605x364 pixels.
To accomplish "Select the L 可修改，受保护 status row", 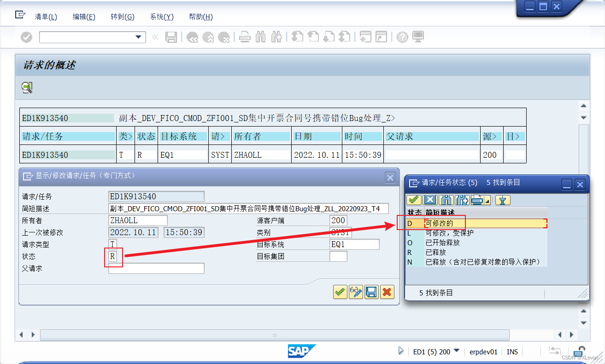I will 476,233.
